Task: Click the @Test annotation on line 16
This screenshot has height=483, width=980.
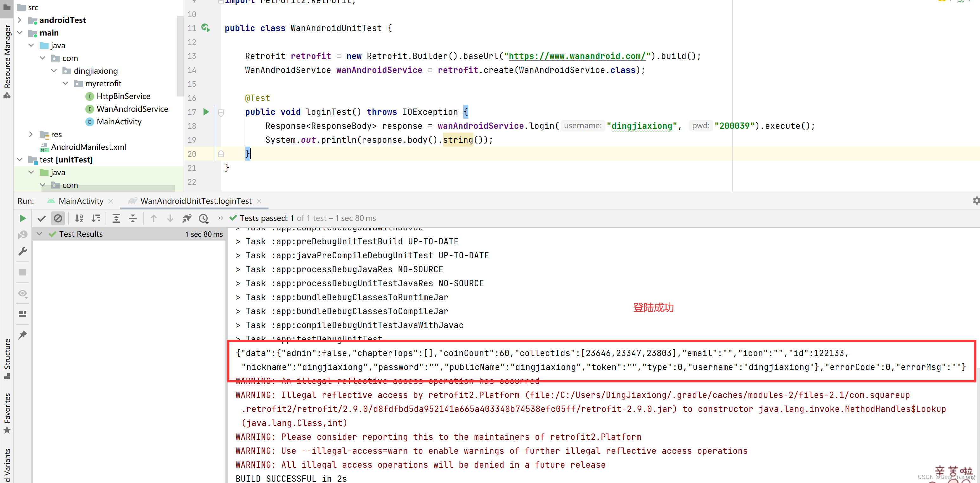Action: (x=257, y=98)
